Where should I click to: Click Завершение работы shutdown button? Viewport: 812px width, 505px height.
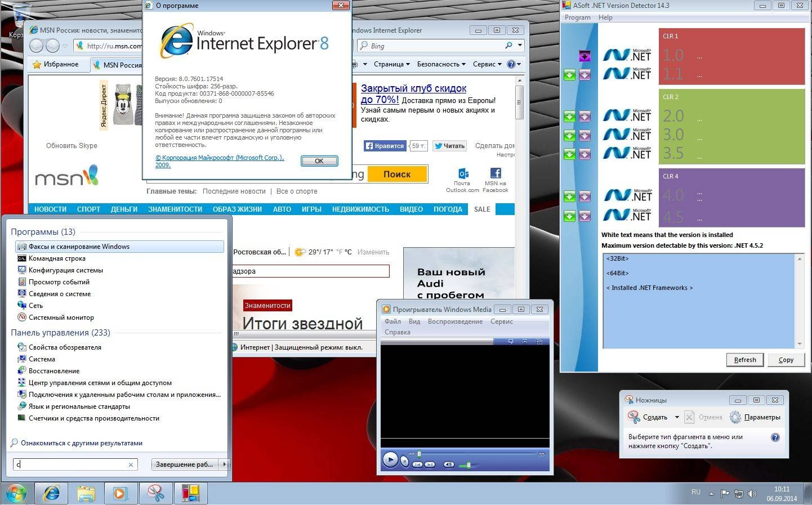click(185, 464)
